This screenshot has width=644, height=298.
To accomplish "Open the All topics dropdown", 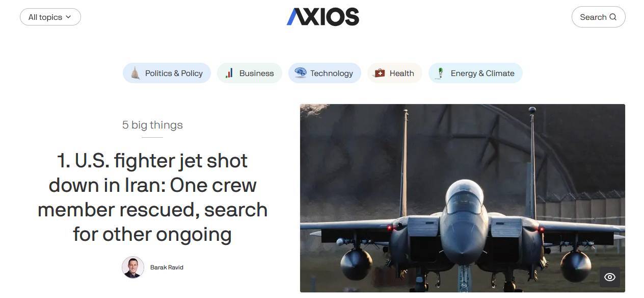I will click(x=50, y=17).
